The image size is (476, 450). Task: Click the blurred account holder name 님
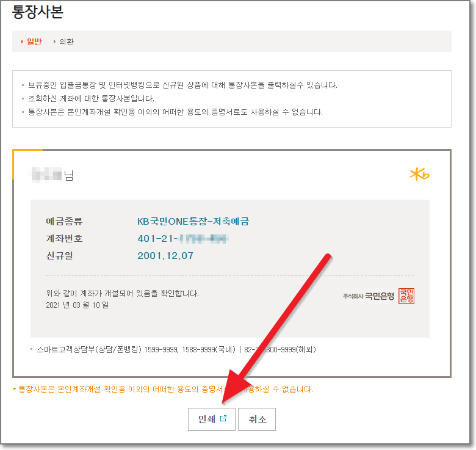[x=52, y=175]
